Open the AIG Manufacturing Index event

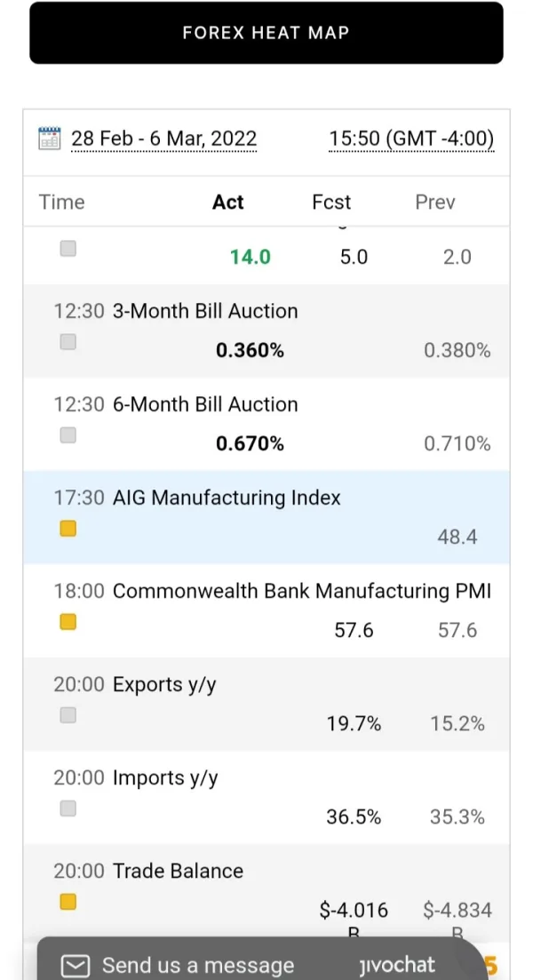coord(227,498)
